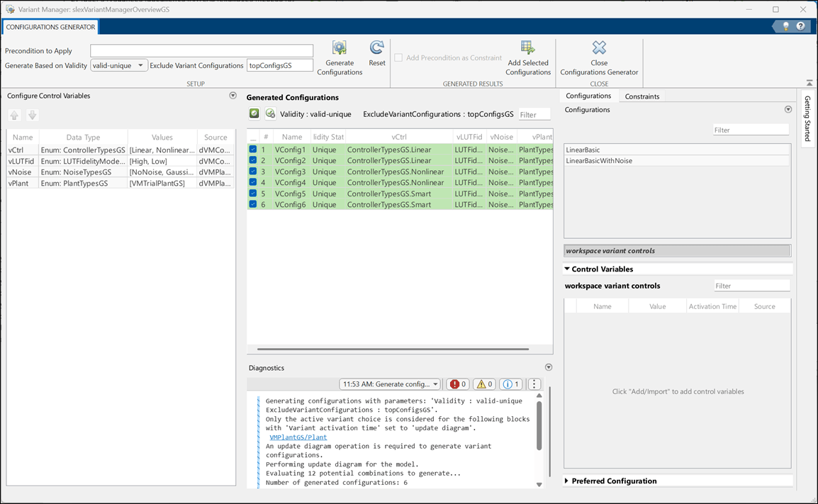Expand the Preferred Configuration section

click(567, 481)
